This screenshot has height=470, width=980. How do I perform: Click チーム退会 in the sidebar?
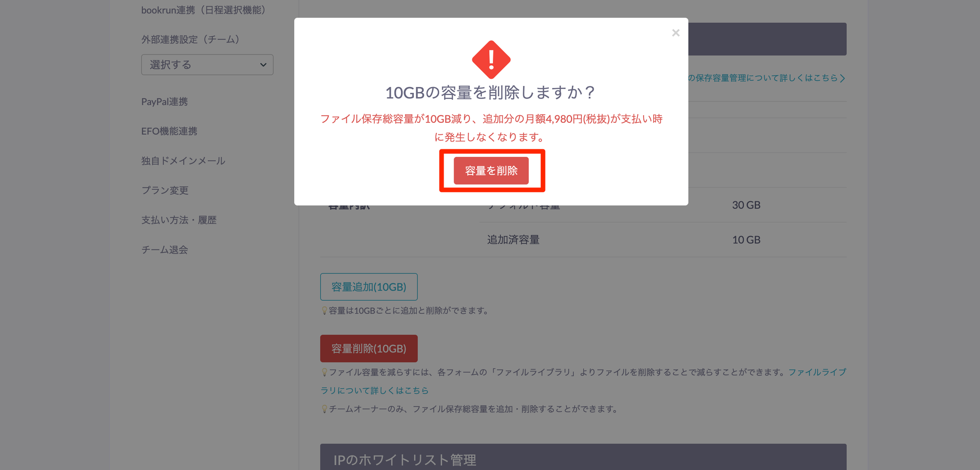[x=165, y=250]
